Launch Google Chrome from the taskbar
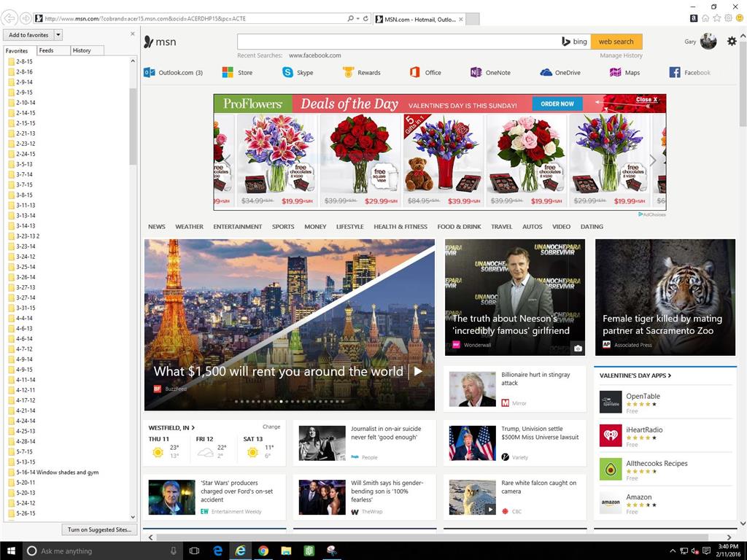Viewport: 747px width, 560px height. click(263, 551)
